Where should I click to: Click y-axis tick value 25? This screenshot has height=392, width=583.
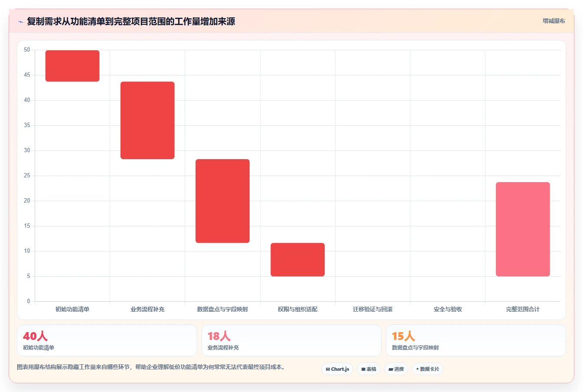[x=27, y=176]
